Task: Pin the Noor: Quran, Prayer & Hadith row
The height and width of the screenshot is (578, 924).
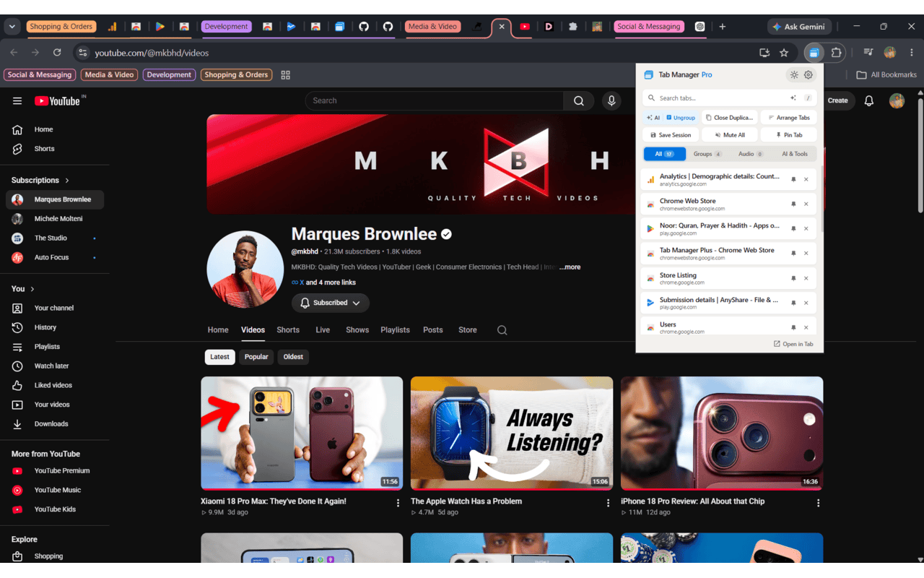Action: (x=793, y=228)
